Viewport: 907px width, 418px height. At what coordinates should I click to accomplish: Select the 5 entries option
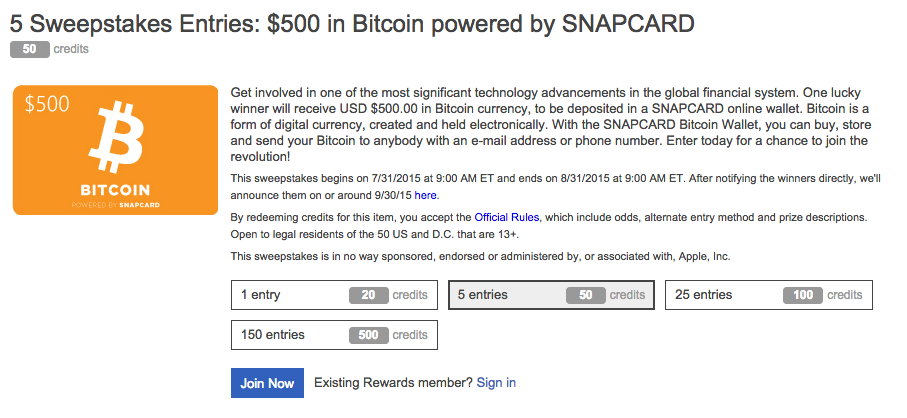click(551, 295)
